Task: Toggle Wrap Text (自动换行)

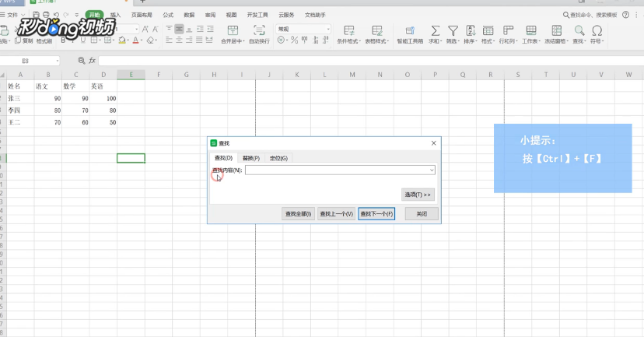Action: coord(259,34)
